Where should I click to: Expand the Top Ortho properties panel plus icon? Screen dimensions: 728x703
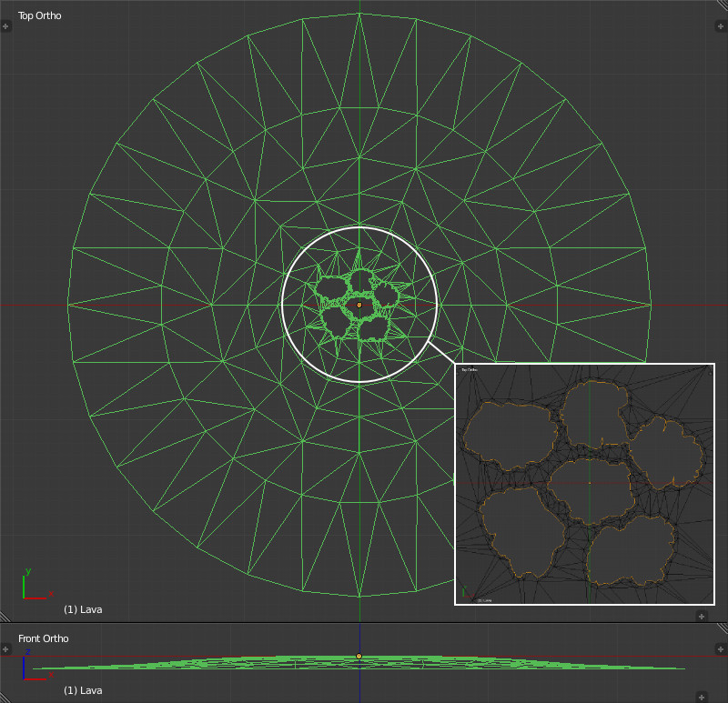coord(722,26)
